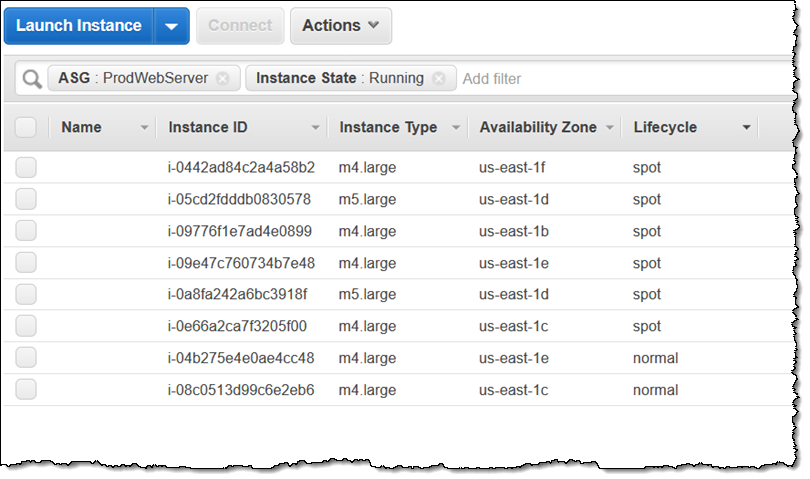Image resolution: width=810 pixels, height=479 pixels.
Task: Open the Actions menu
Action: tap(340, 26)
